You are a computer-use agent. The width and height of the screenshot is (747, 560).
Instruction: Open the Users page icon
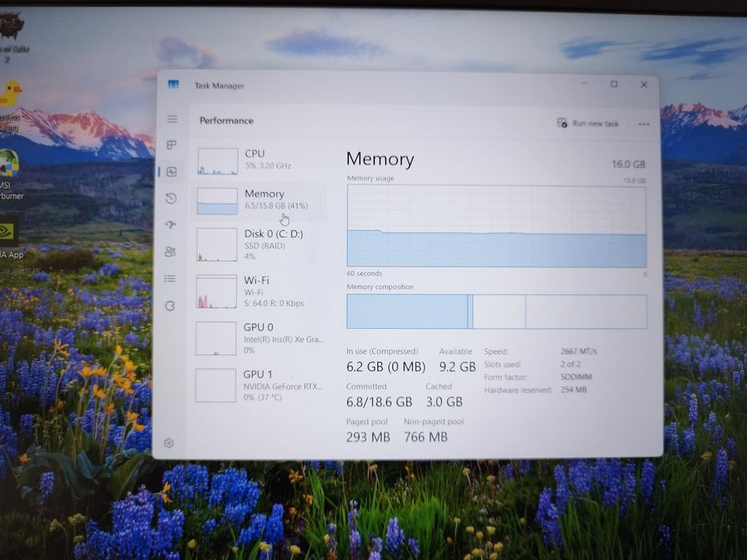[171, 251]
